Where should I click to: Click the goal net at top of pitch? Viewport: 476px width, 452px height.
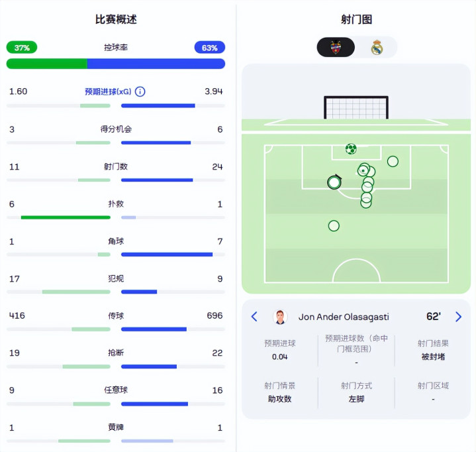[356, 107]
